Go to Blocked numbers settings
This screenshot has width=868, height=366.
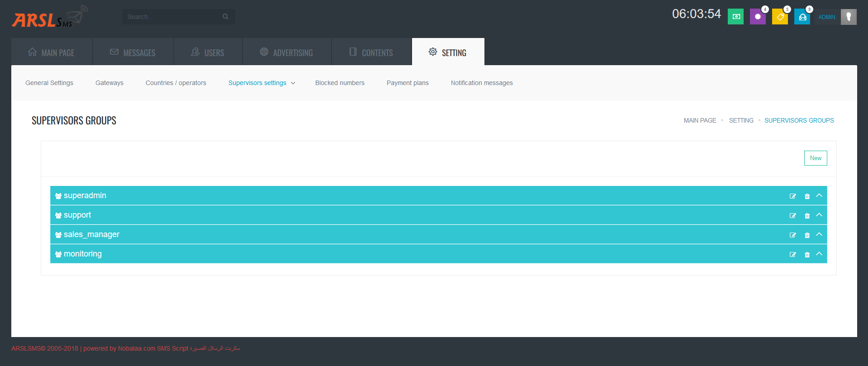[x=340, y=83]
